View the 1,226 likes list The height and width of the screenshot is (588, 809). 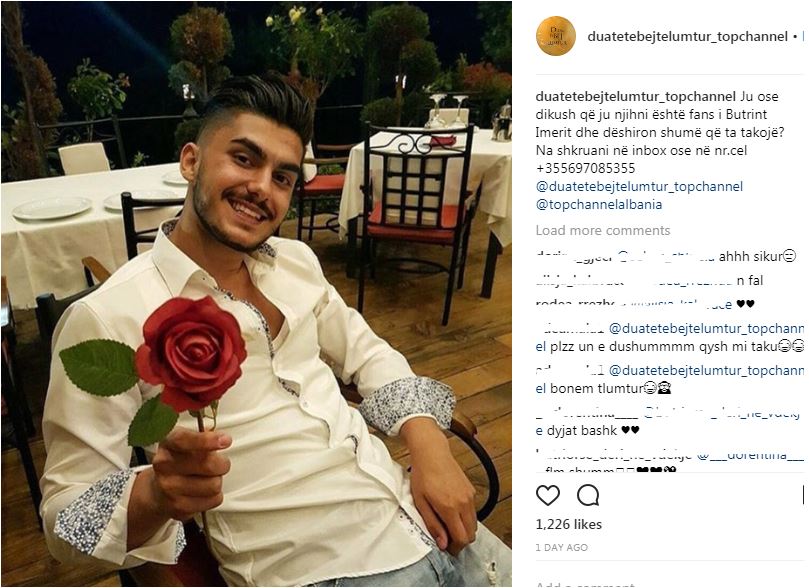point(569,525)
